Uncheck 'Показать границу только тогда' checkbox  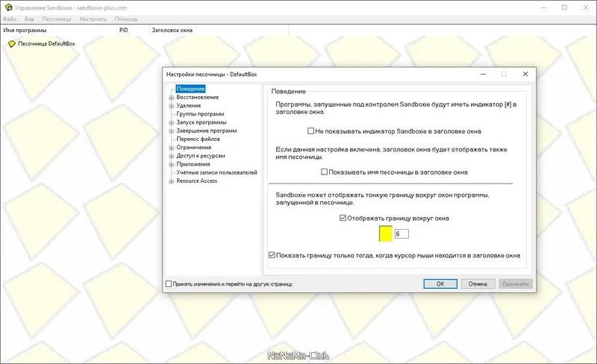coord(272,255)
